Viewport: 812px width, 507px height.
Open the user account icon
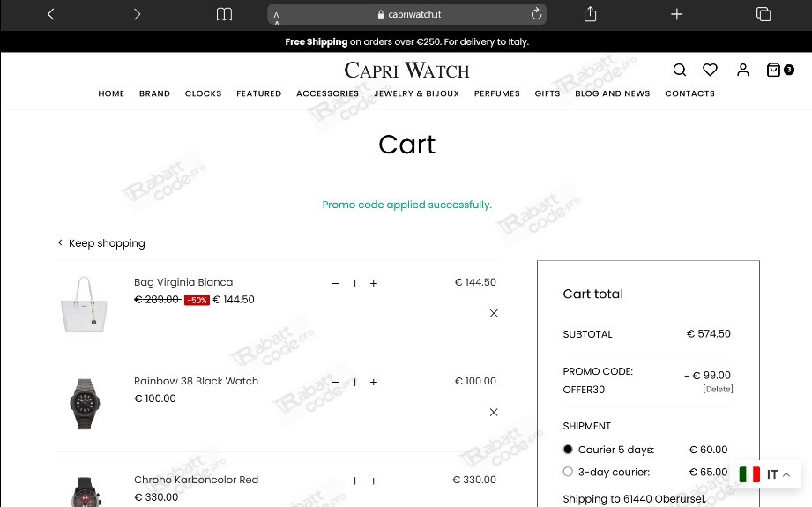743,70
